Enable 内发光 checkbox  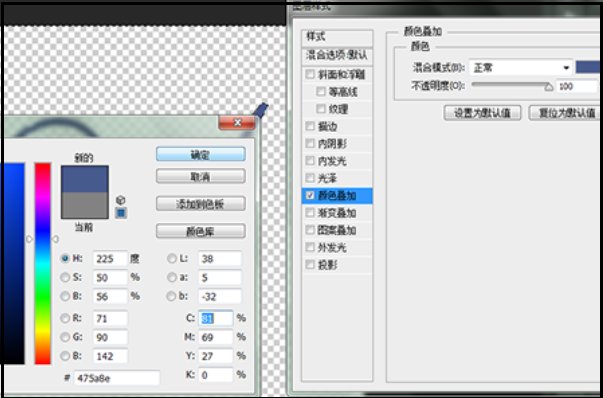click(310, 161)
